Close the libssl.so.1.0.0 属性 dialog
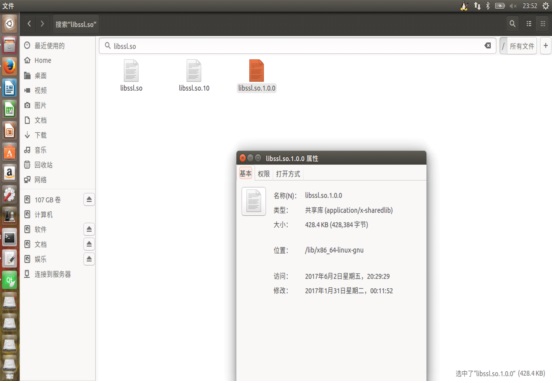 (x=242, y=158)
